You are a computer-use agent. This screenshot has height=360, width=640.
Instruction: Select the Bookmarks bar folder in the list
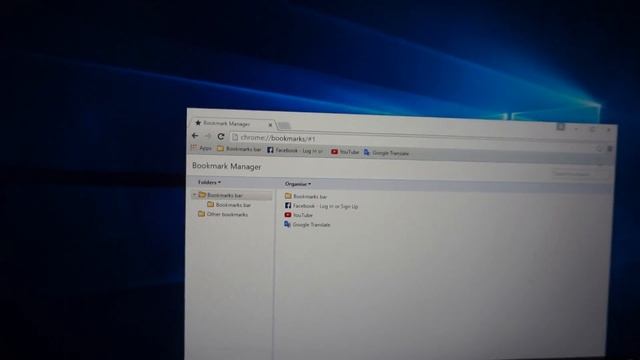(x=306, y=196)
